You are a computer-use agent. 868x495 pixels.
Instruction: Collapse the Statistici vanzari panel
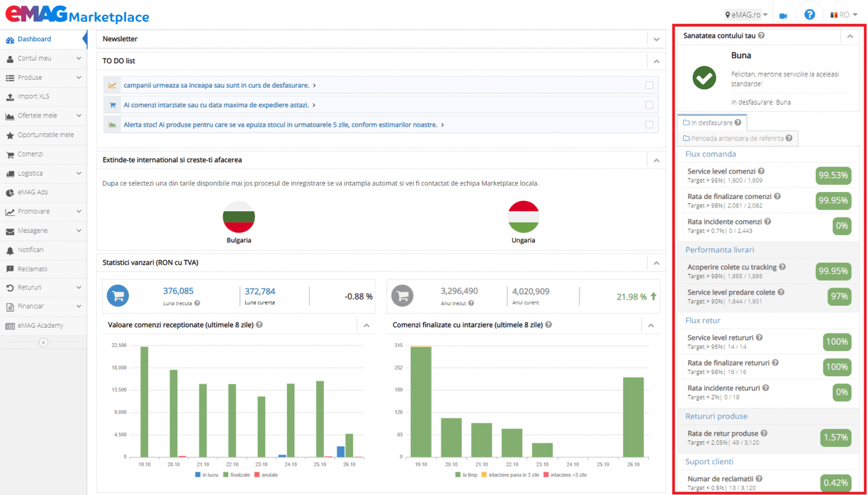coord(656,263)
